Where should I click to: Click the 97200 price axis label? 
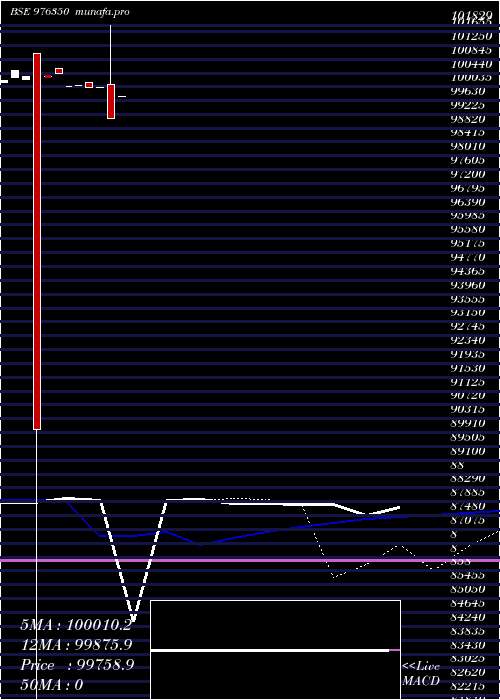coord(468,174)
